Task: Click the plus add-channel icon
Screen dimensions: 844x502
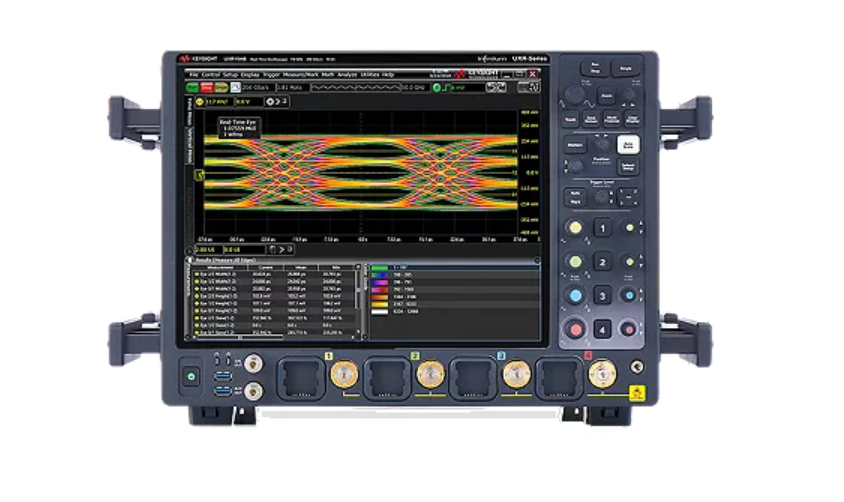Action: pos(270,102)
